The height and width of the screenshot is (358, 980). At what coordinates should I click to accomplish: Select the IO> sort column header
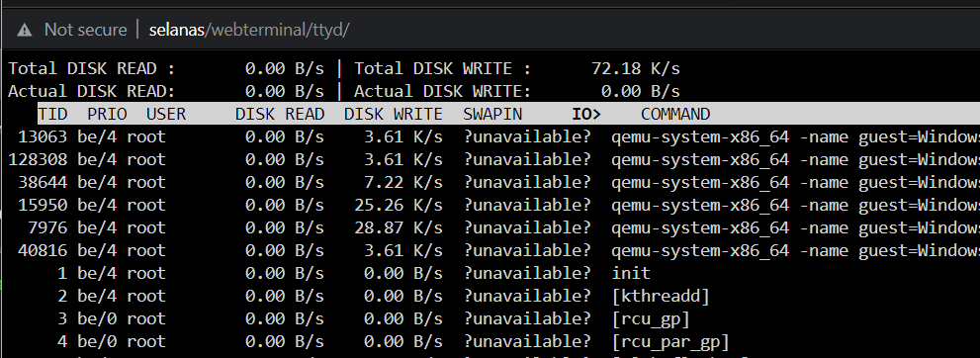[586, 114]
